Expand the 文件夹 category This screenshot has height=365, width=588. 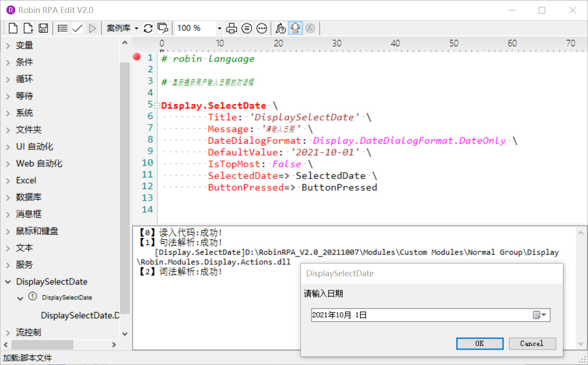pos(8,130)
